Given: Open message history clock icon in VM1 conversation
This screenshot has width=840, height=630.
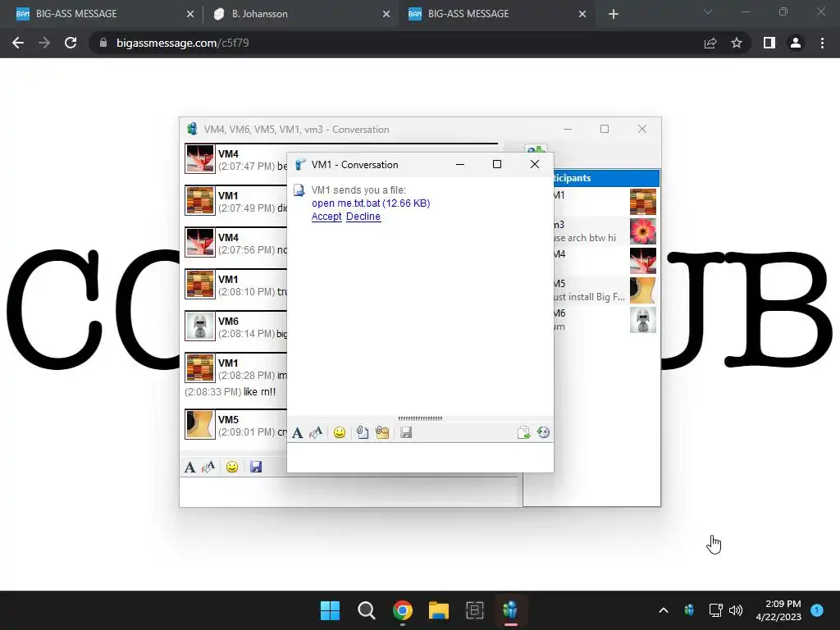Looking at the screenshot, I should (543, 433).
